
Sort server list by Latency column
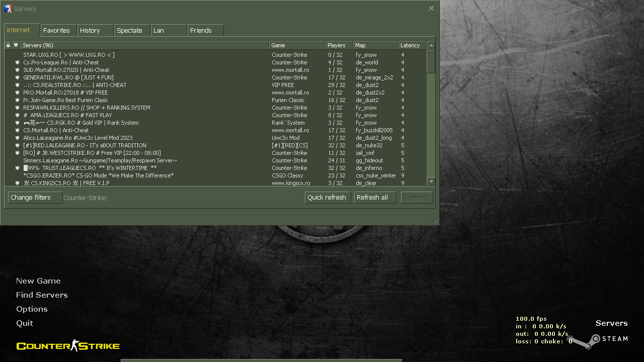coord(412,45)
